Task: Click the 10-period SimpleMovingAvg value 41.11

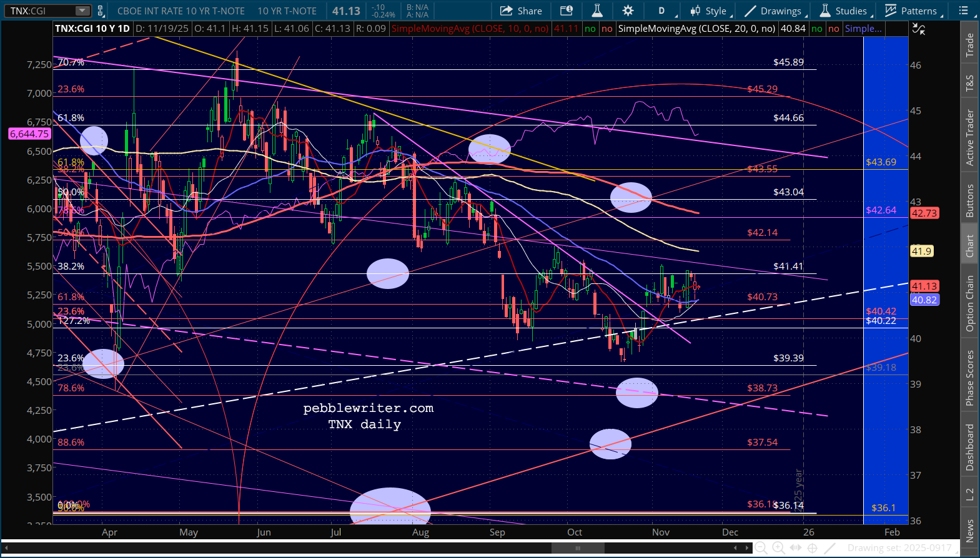Action: [x=566, y=29]
